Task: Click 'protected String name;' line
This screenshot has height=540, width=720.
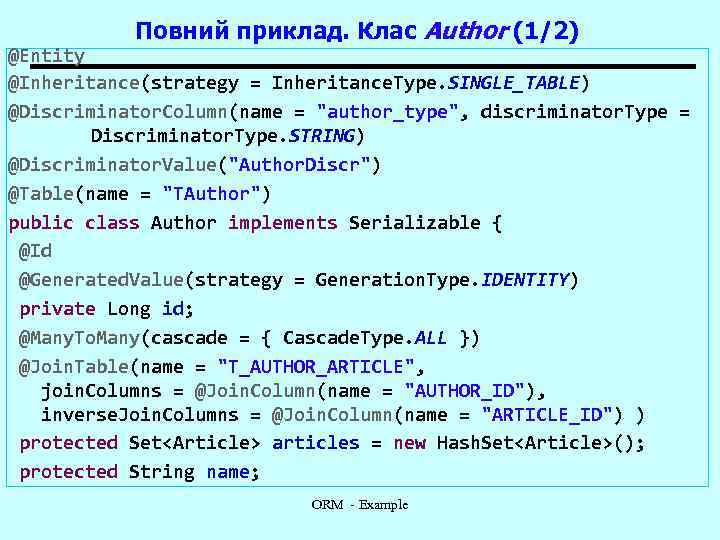Action: click(x=139, y=472)
